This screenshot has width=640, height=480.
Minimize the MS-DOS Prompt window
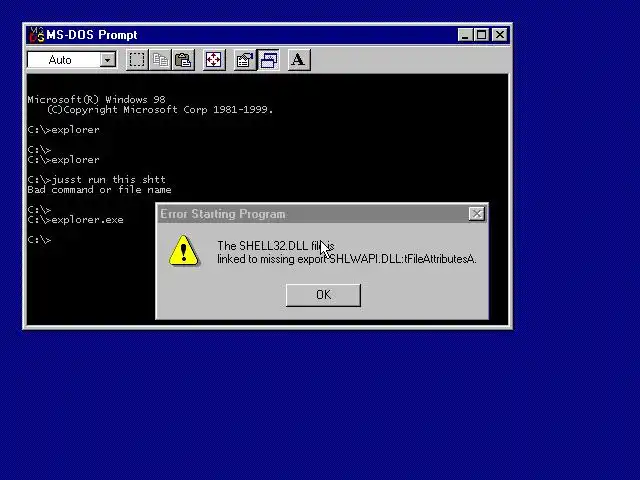pyautogui.click(x=465, y=35)
